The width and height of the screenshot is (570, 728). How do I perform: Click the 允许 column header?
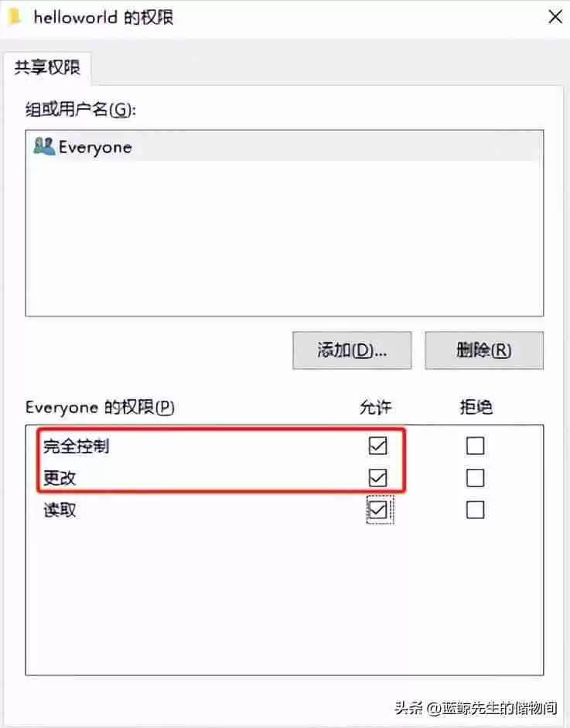pyautogui.click(x=377, y=407)
